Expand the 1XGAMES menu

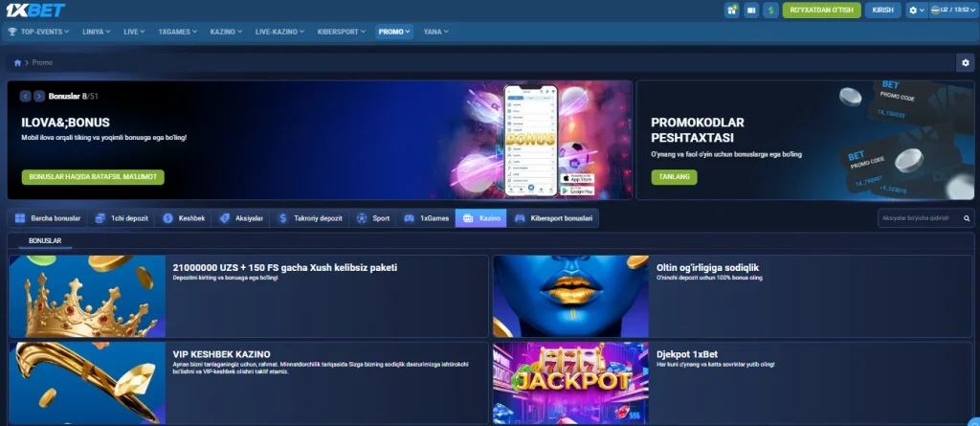[177, 32]
